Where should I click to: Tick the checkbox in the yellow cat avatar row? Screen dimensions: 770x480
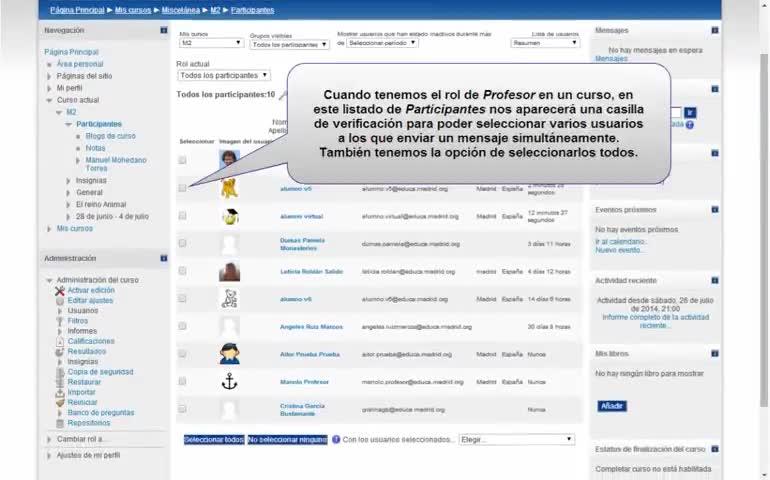[x=182, y=188]
